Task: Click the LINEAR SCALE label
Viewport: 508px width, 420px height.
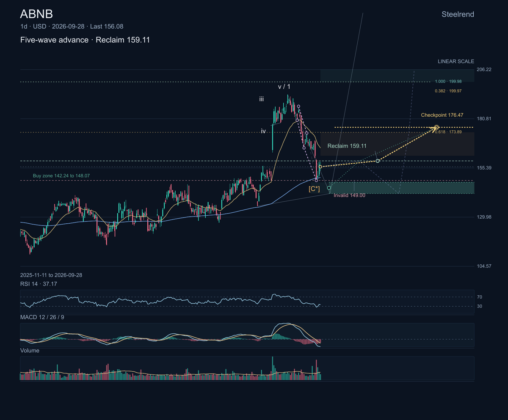Action: click(x=456, y=61)
